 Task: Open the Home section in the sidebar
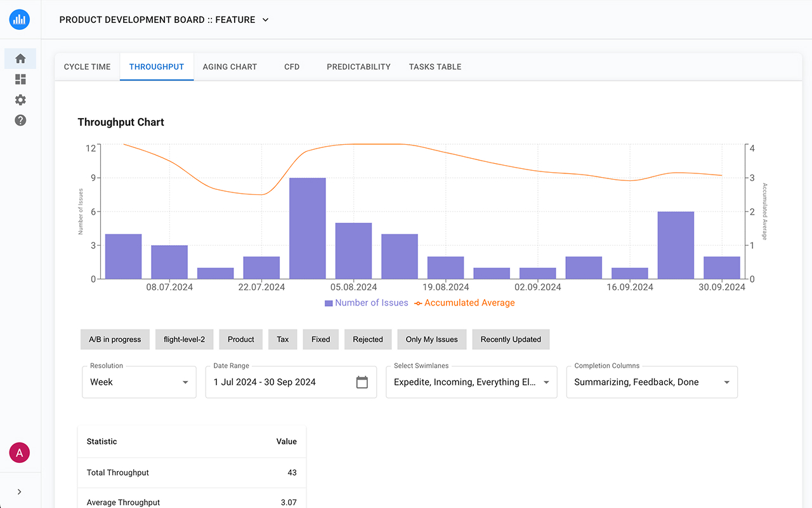20,58
